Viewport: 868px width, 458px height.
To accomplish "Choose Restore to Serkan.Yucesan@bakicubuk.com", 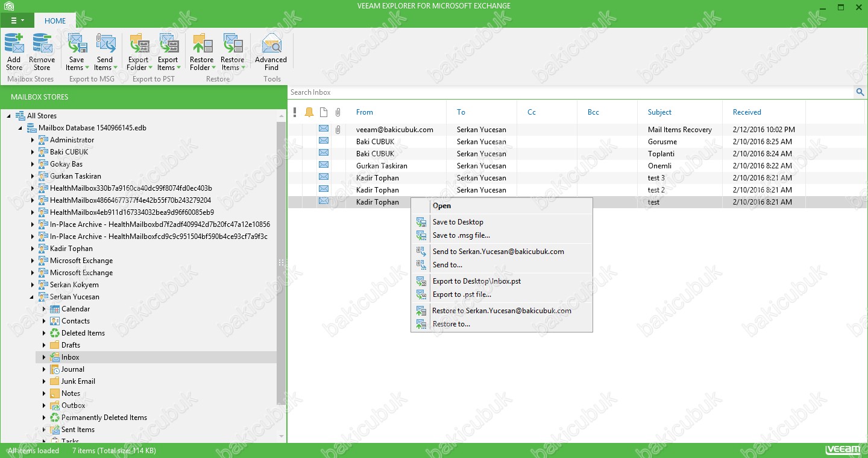I will [502, 311].
